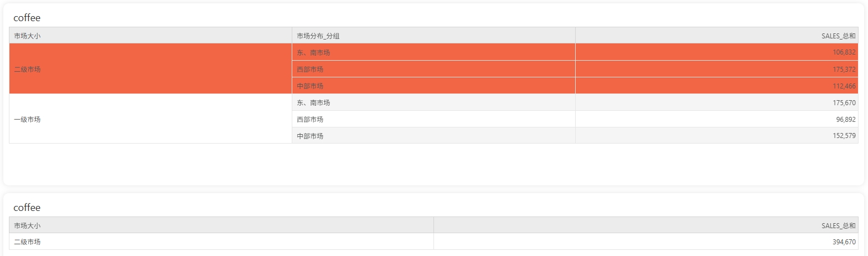
Task: Click the 二级市场 cell beside 394,670
Action: [27, 242]
